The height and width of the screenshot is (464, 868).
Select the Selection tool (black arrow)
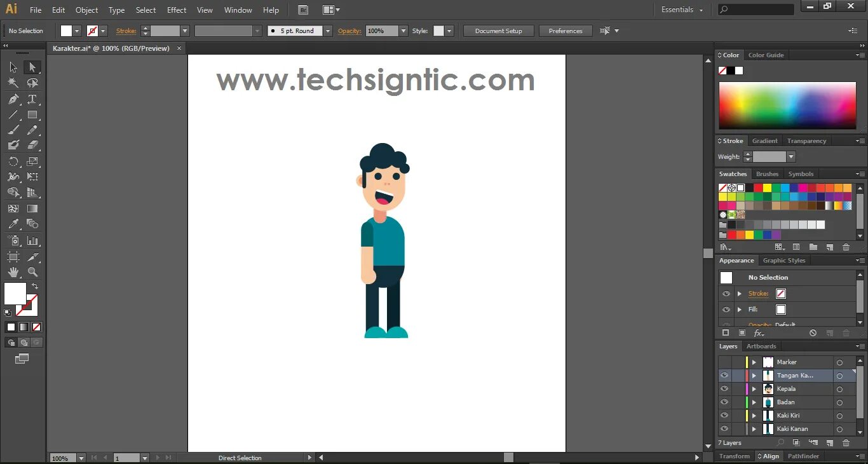(13, 67)
